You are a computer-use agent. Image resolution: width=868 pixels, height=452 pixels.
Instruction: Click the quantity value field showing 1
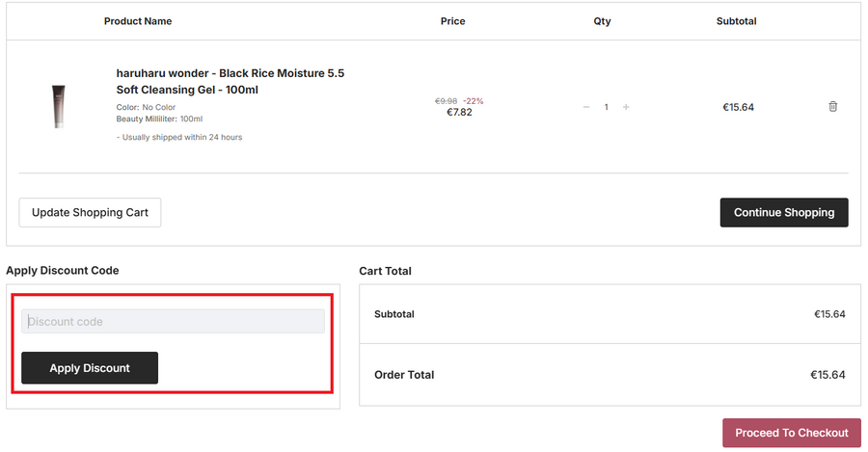pyautogui.click(x=606, y=107)
